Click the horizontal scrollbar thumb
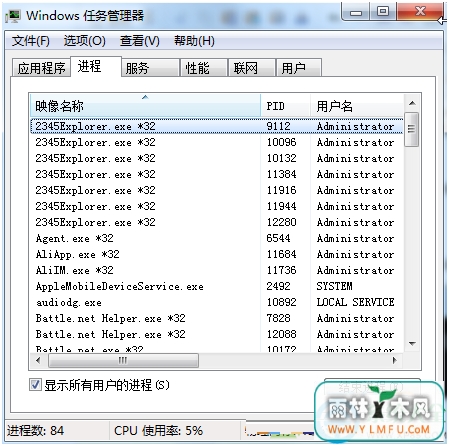 click(x=123, y=360)
